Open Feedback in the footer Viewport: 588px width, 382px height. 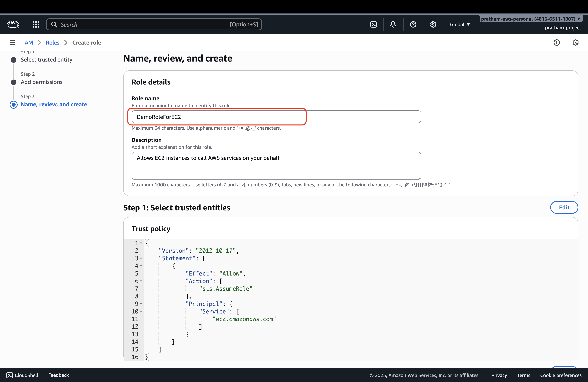pos(58,375)
